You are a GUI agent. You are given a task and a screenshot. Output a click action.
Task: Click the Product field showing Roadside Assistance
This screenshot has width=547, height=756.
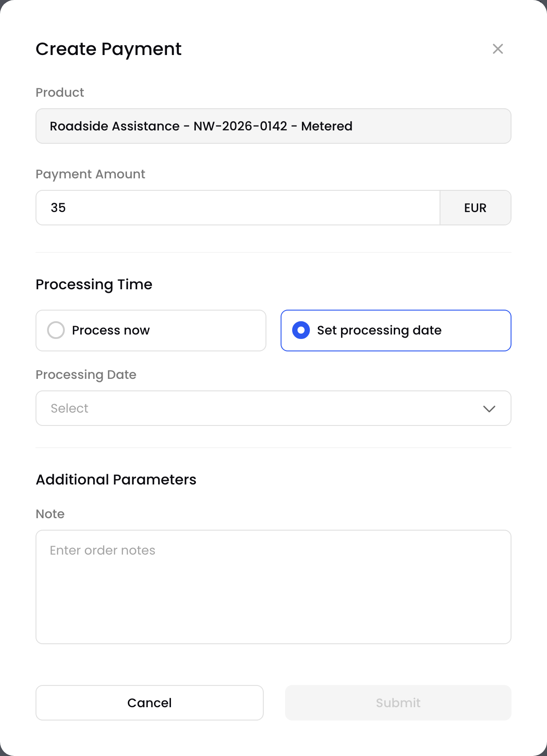pos(273,126)
